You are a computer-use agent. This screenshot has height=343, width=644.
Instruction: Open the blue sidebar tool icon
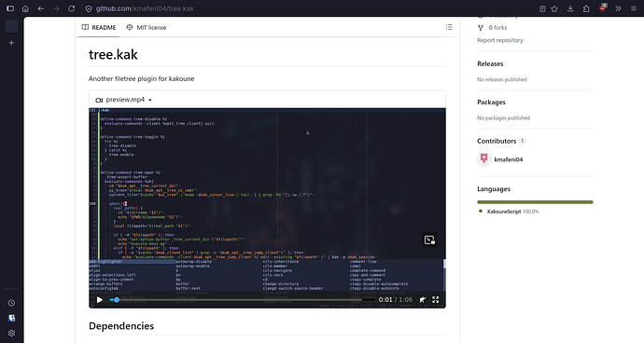[11, 318]
